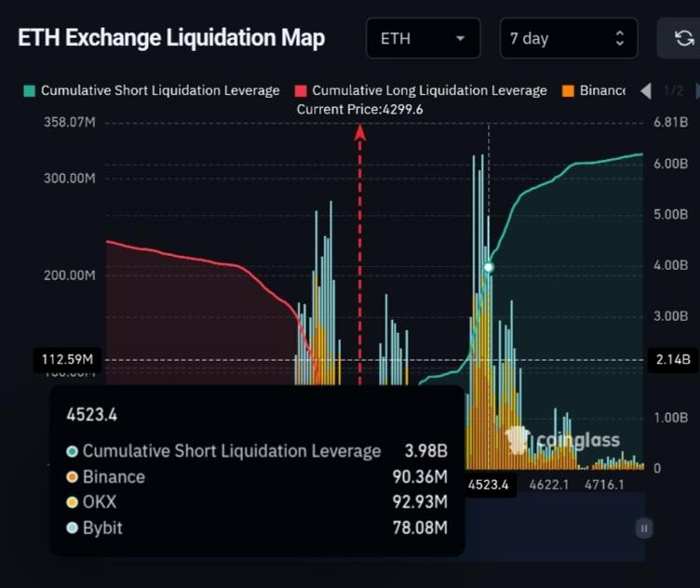700x588 pixels.
Task: Click the caret arrow in ETH selector
Action: click(x=460, y=38)
